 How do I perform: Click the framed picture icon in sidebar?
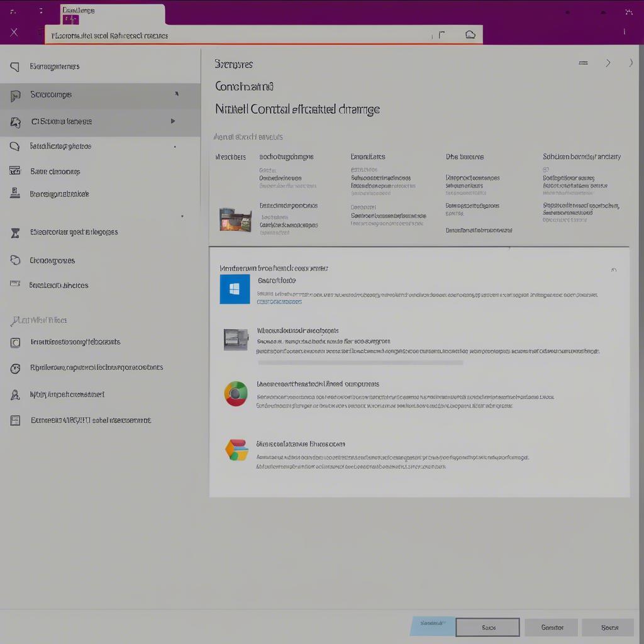15,170
